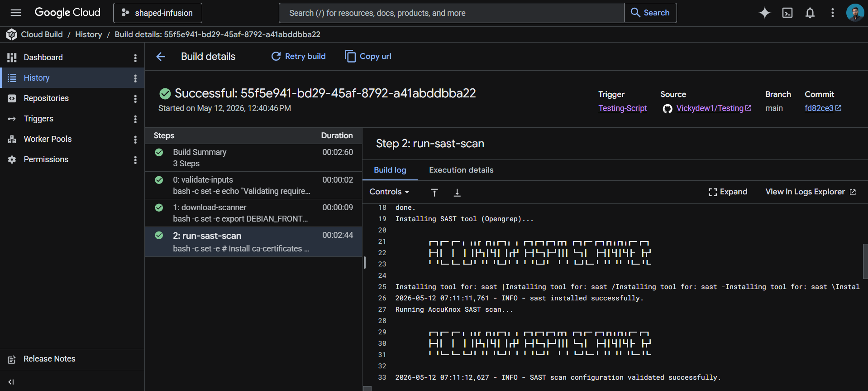Click the Search button
This screenshot has height=391, width=868.
click(650, 13)
